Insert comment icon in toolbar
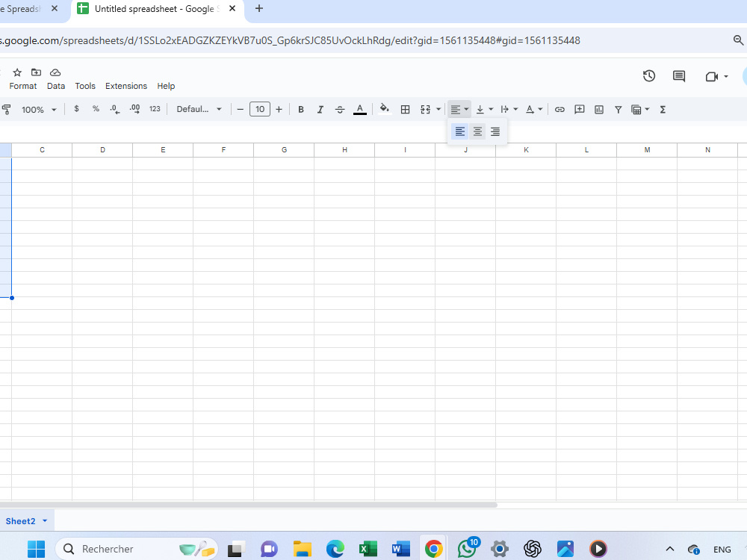Image resolution: width=747 pixels, height=560 pixels. (580, 110)
